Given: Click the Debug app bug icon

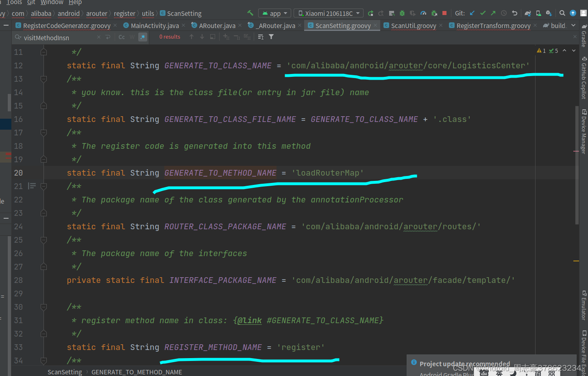Looking at the screenshot, I should point(402,13).
